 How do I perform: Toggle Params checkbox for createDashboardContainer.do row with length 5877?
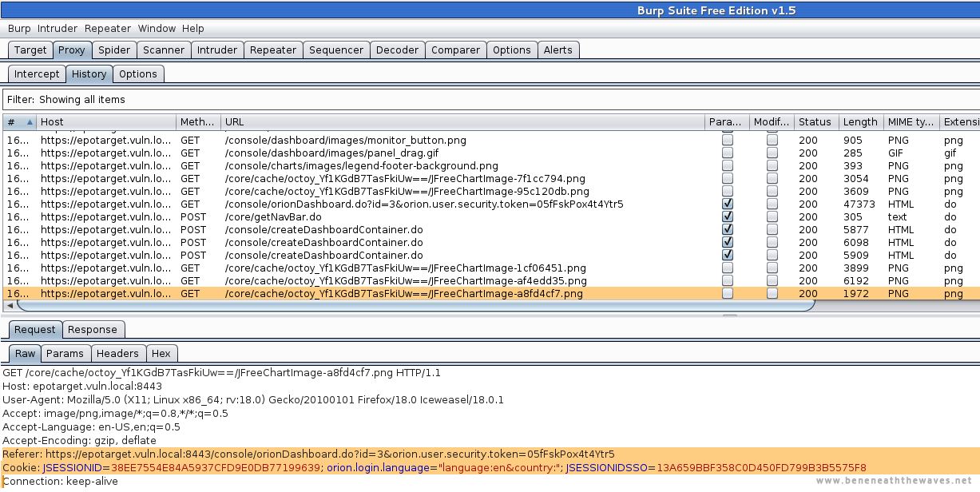(x=728, y=229)
